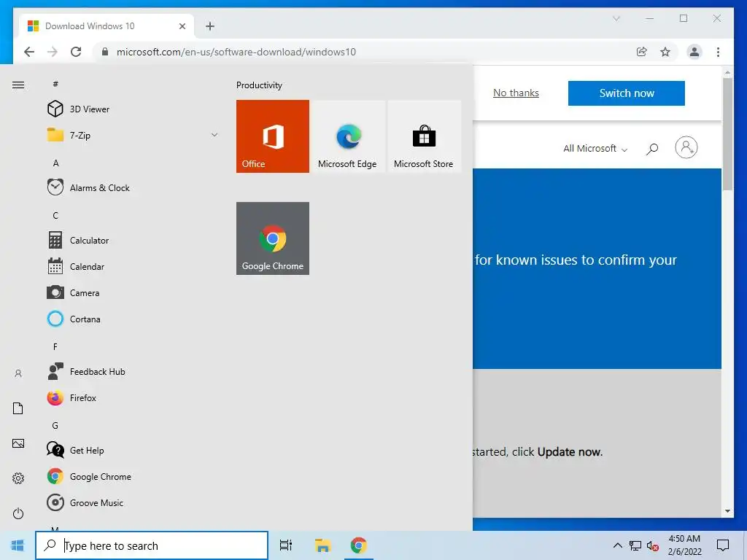Open Chrome tab search chevron

(x=616, y=18)
